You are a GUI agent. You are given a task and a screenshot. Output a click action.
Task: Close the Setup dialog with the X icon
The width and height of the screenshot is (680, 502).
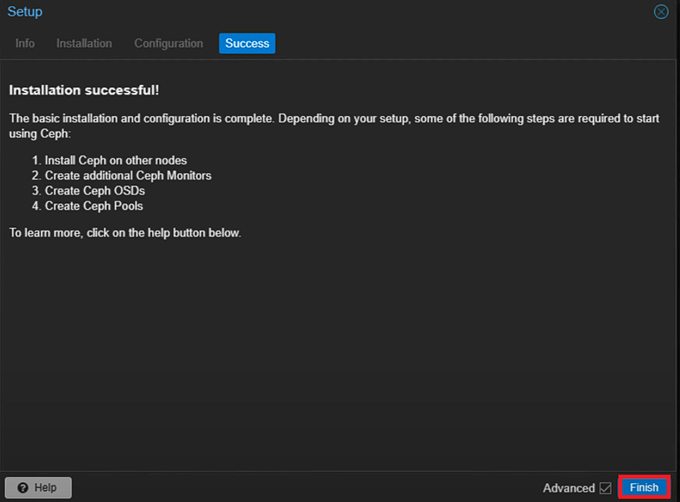click(661, 12)
